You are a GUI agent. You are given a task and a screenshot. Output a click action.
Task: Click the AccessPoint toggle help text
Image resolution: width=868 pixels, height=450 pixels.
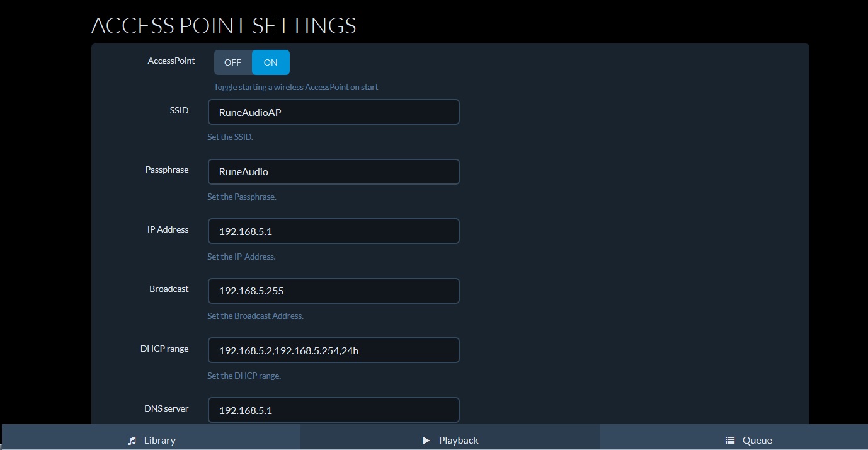(x=296, y=88)
